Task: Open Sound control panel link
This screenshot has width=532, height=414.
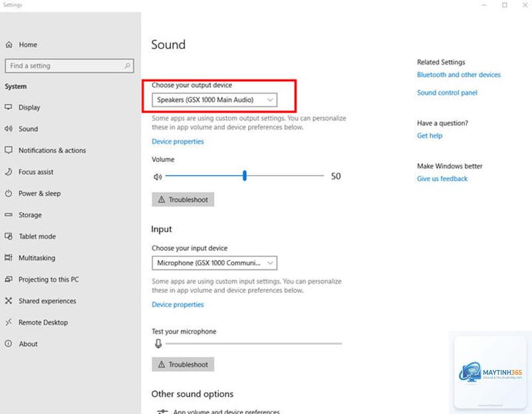Action: tap(447, 93)
